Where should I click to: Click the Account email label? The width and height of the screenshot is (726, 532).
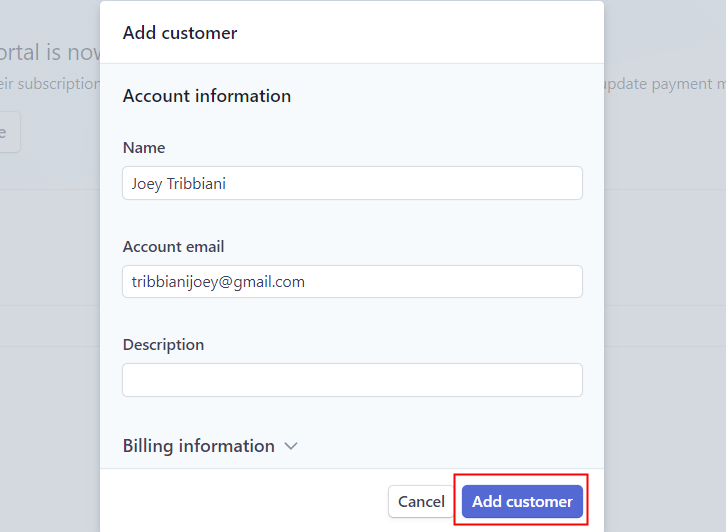pos(174,246)
